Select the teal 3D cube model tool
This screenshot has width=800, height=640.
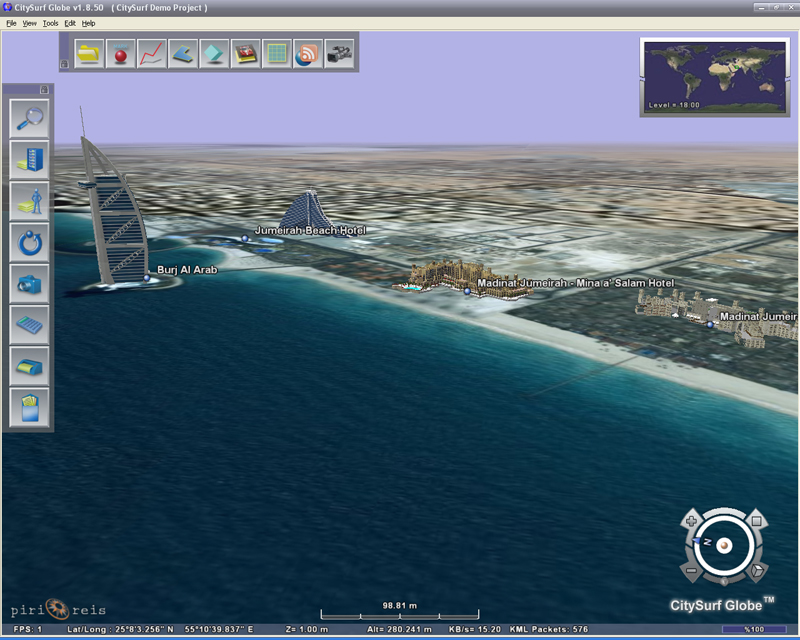(214, 54)
